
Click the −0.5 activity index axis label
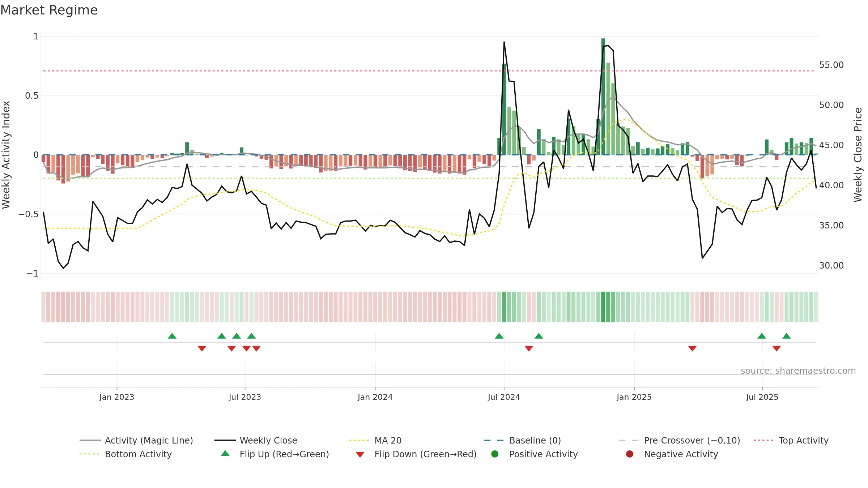29,214
